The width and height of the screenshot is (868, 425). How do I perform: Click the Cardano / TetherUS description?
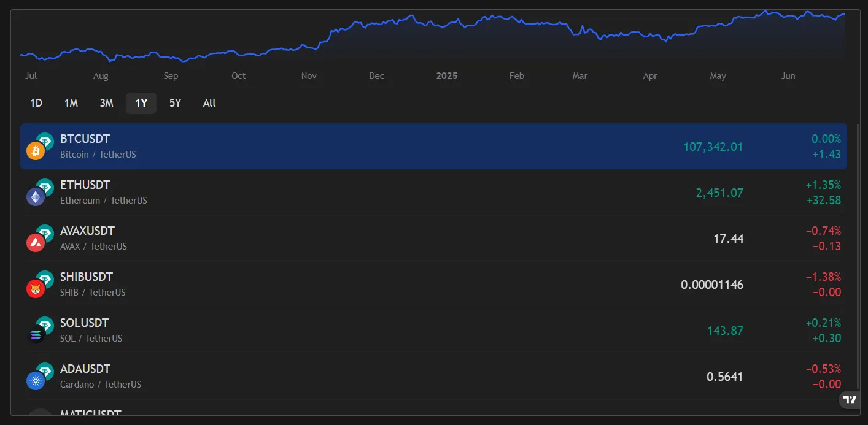pyautogui.click(x=101, y=385)
